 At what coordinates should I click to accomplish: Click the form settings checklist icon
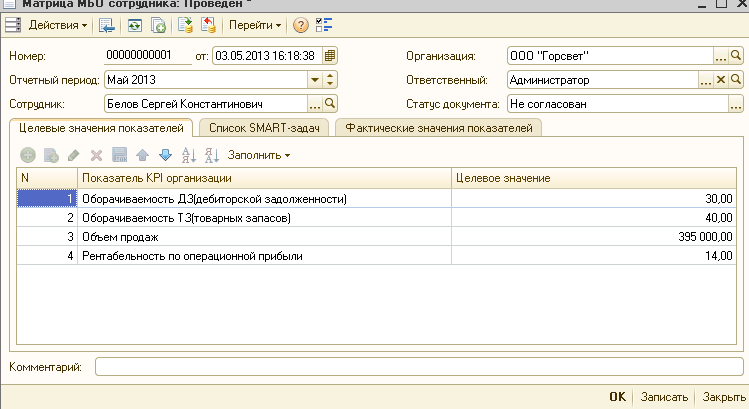pyautogui.click(x=324, y=25)
